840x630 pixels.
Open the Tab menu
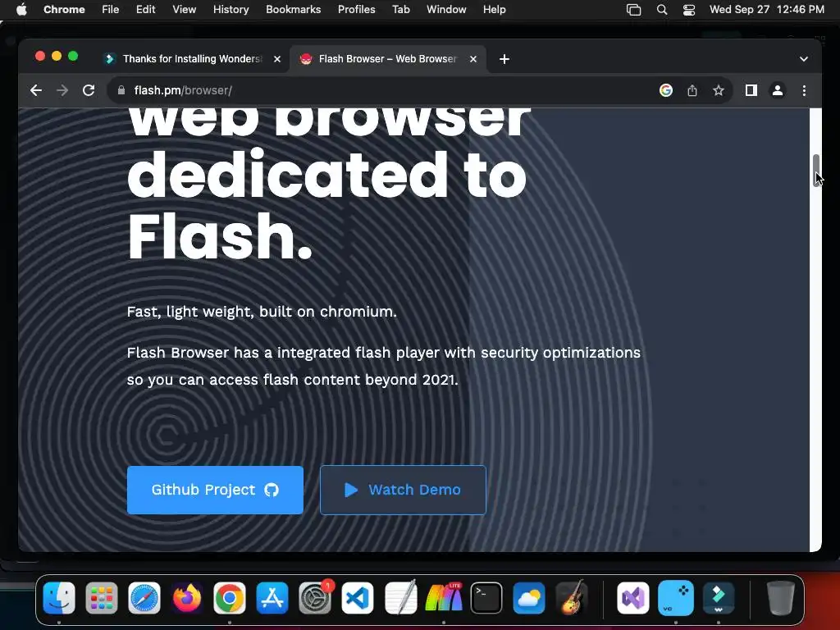click(400, 10)
